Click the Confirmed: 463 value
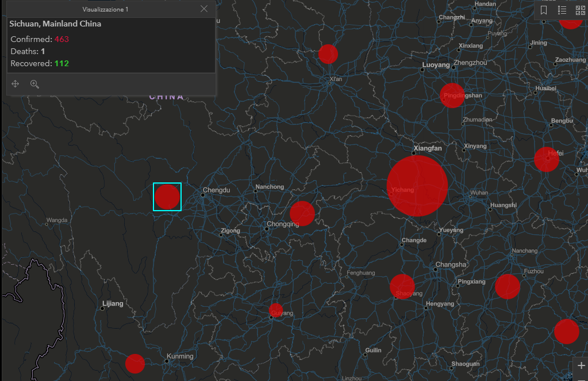Viewport: 588px width, 381px height. (62, 39)
